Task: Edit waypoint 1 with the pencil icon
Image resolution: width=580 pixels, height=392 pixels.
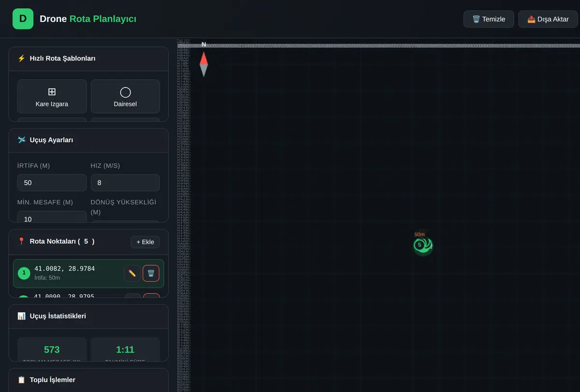Action: tap(132, 273)
